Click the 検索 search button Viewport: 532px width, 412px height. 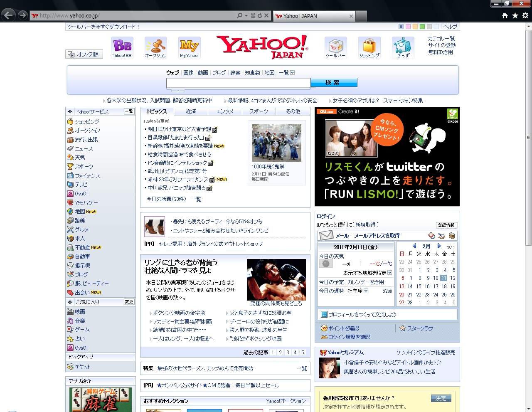click(x=334, y=82)
